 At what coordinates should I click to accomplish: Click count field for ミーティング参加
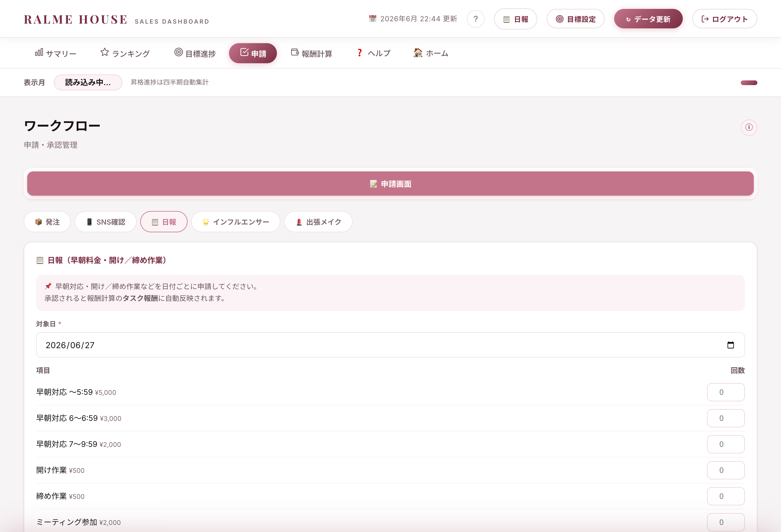726,522
